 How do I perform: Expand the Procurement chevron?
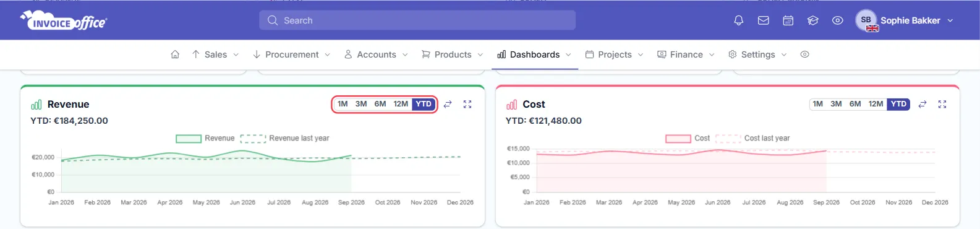click(327, 55)
